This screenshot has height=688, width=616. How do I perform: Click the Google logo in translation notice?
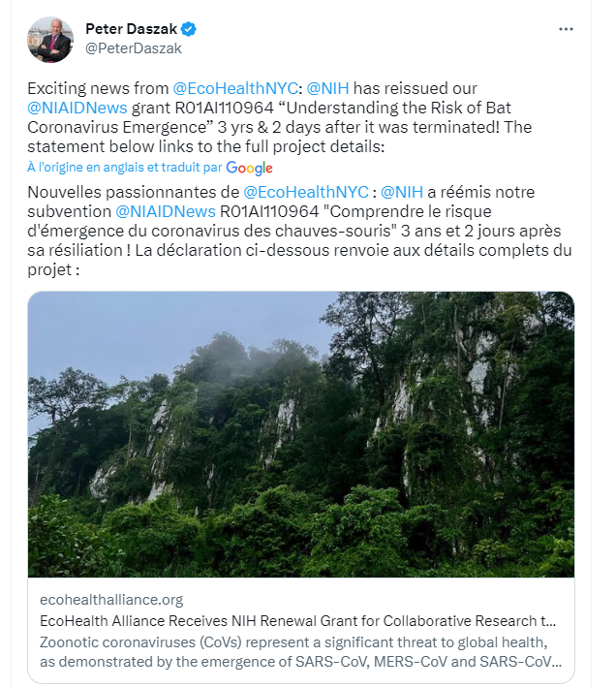[249, 168]
